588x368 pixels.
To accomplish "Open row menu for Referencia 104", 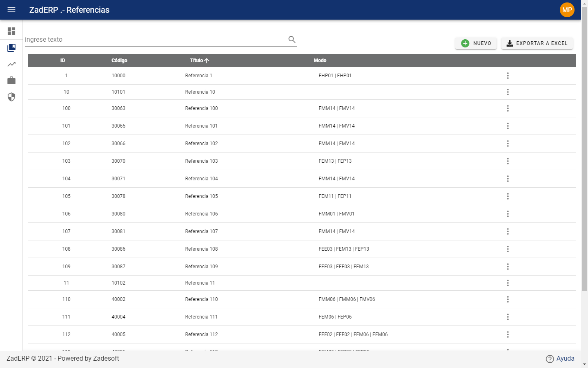I will pyautogui.click(x=508, y=179).
